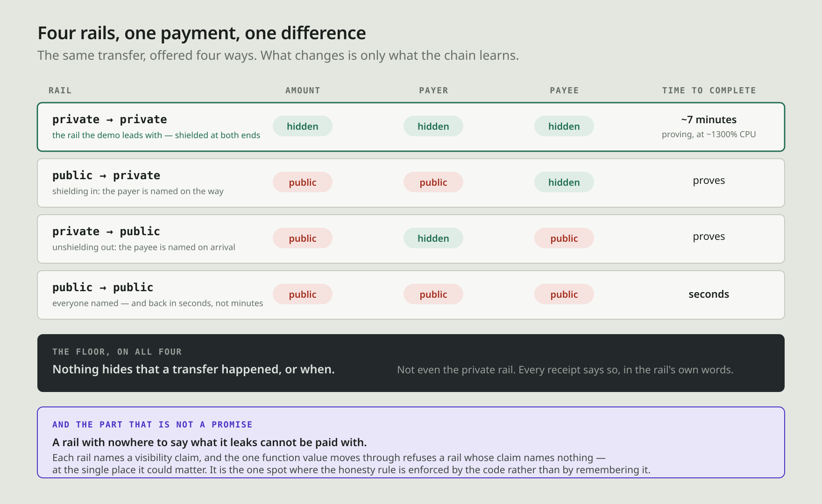This screenshot has height=504, width=822.
Task: Click the PAYEE column header
Action: (x=564, y=91)
